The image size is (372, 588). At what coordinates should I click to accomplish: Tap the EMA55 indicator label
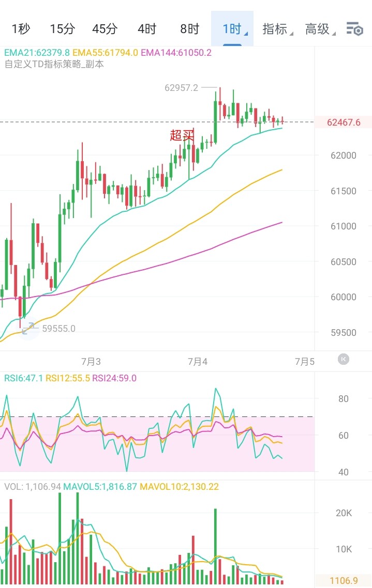(x=105, y=53)
